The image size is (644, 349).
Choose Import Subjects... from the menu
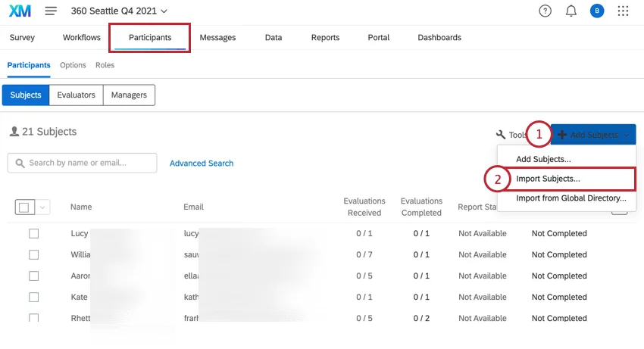pos(548,179)
